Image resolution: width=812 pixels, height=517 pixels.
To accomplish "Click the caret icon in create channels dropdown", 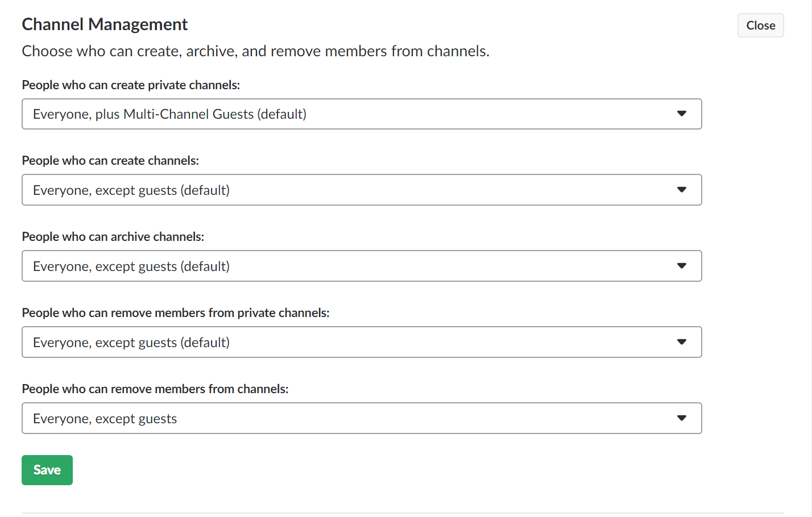I will point(682,190).
